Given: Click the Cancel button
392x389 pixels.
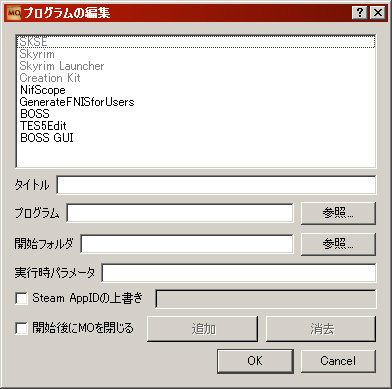Looking at the screenshot, I should click(338, 361).
